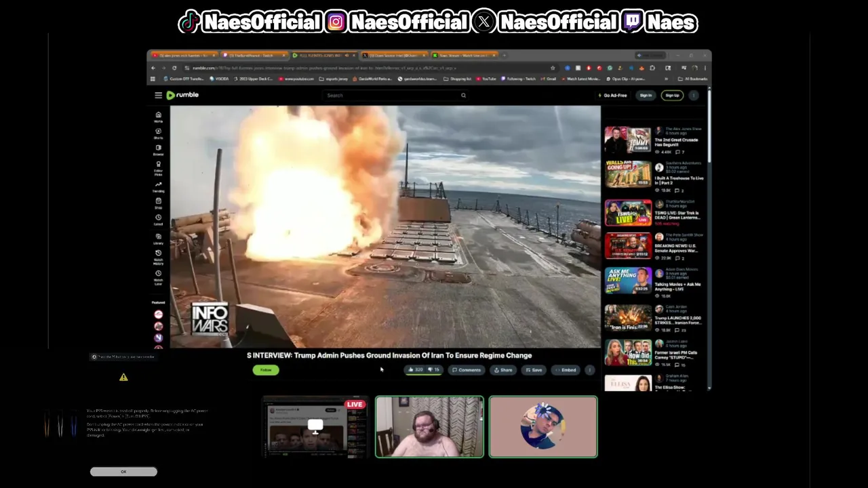Switch to the Kick Naes Stream tab

[465, 56]
